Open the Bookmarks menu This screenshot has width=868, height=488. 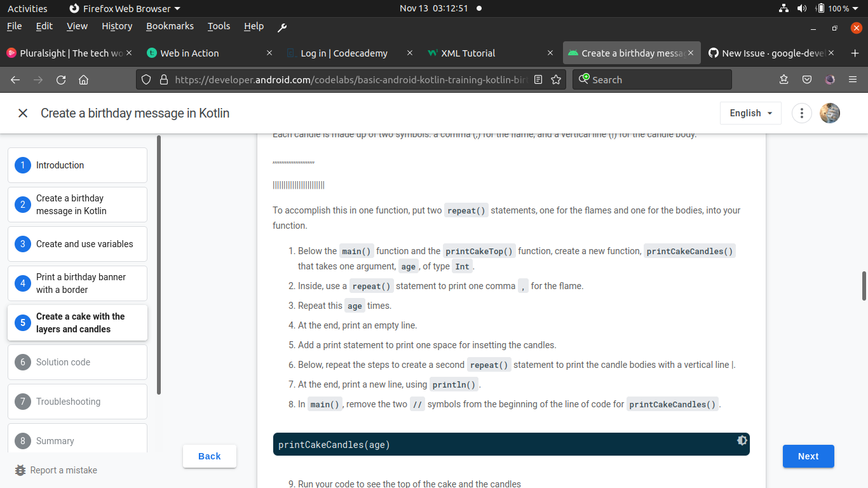point(170,26)
